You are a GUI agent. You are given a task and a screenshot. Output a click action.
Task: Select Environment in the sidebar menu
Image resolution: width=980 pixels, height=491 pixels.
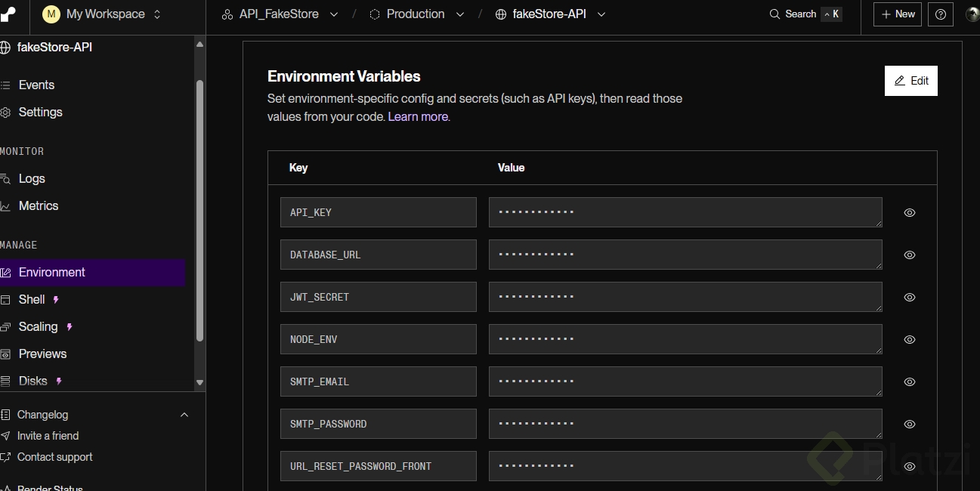tap(51, 272)
